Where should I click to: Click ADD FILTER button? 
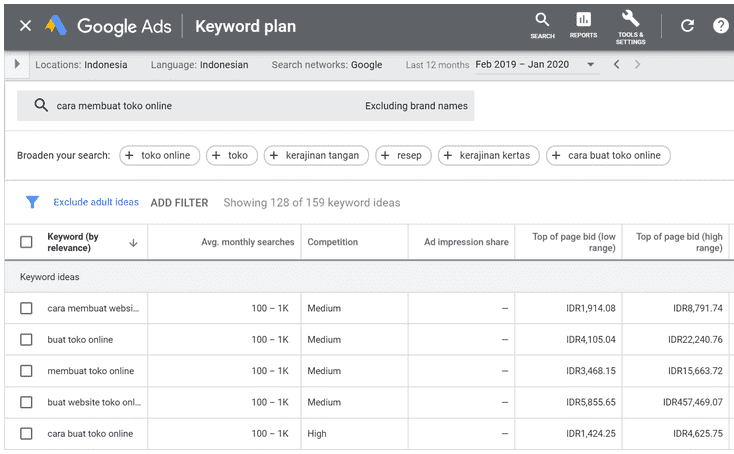coord(179,203)
